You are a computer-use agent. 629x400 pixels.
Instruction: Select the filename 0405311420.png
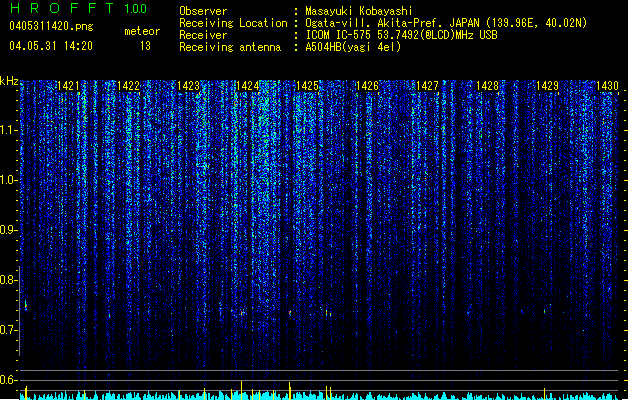51,27
